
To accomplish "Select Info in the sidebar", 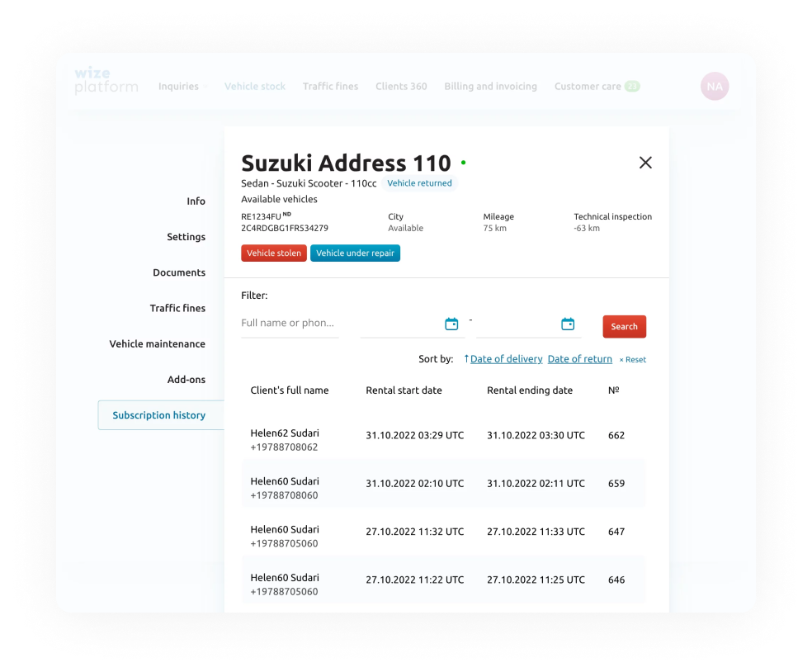I will coord(196,201).
